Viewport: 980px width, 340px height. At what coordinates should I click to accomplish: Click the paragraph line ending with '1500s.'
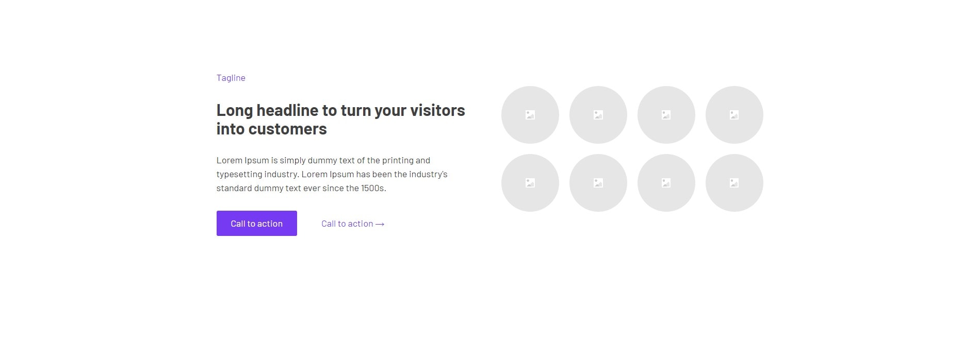tap(301, 188)
